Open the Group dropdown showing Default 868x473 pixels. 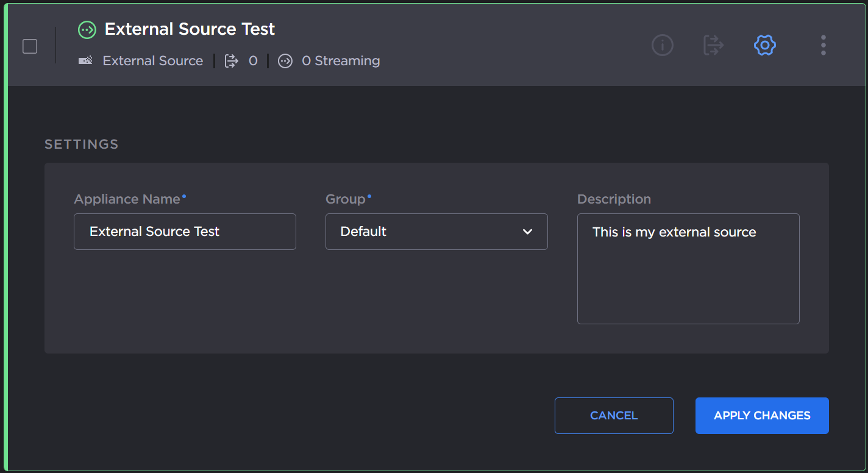click(436, 232)
